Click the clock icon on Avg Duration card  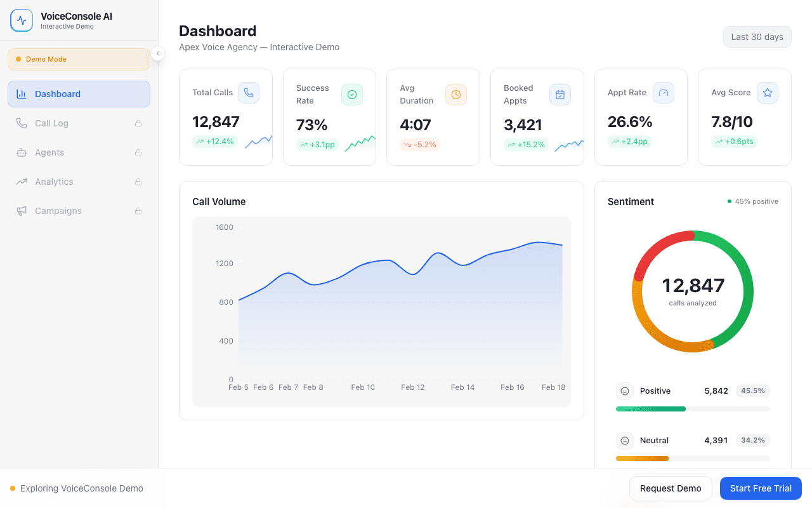(x=455, y=95)
